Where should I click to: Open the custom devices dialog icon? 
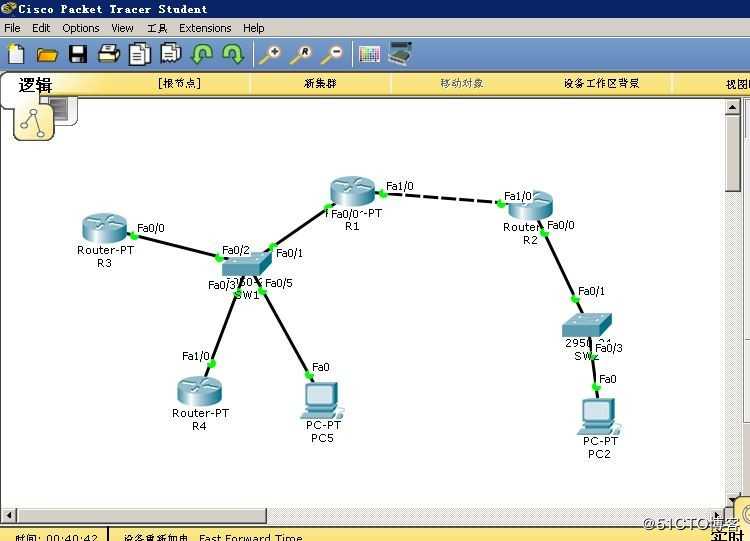click(400, 53)
